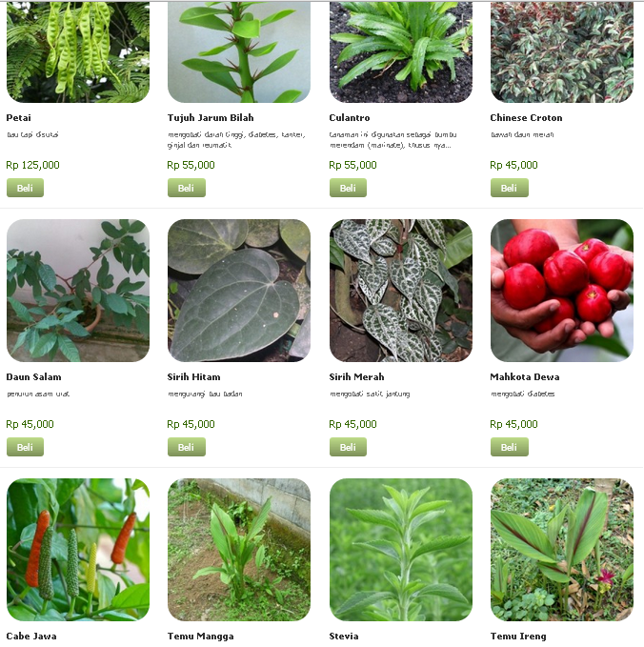
Task: Click the Temu Ireng plant photo
Action: pyautogui.click(x=562, y=550)
